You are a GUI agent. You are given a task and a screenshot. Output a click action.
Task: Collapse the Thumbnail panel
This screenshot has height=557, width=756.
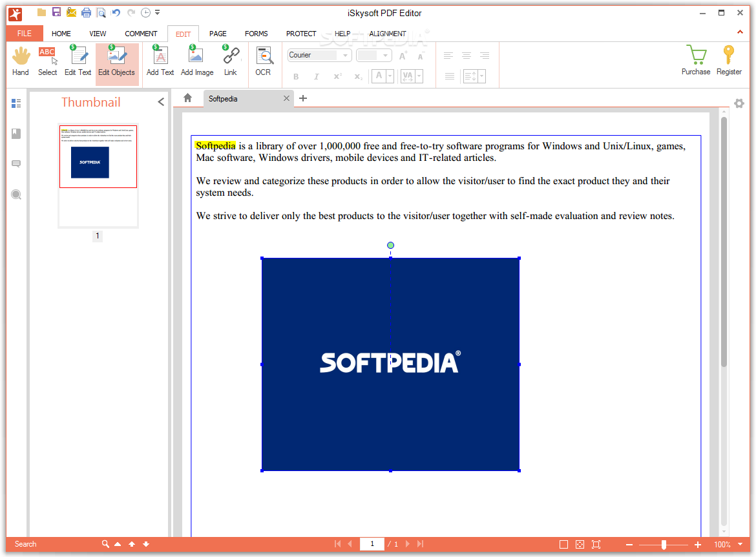(161, 101)
